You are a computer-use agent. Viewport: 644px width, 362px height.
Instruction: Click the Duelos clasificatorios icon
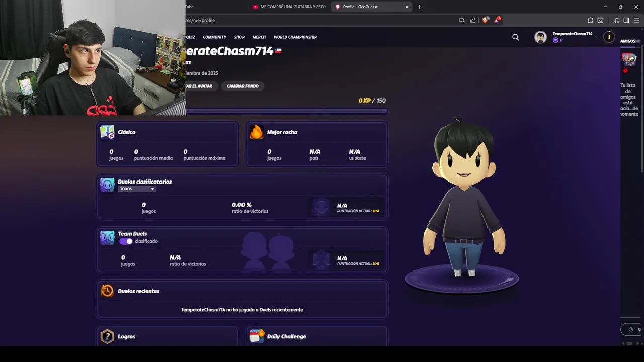click(107, 185)
